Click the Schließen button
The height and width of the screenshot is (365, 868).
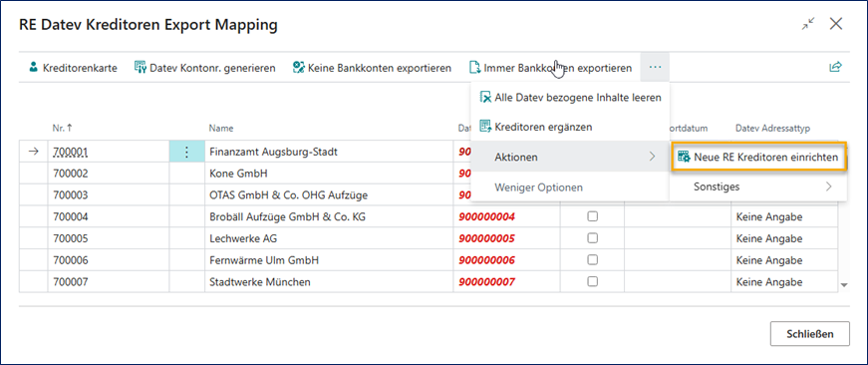coord(810,334)
